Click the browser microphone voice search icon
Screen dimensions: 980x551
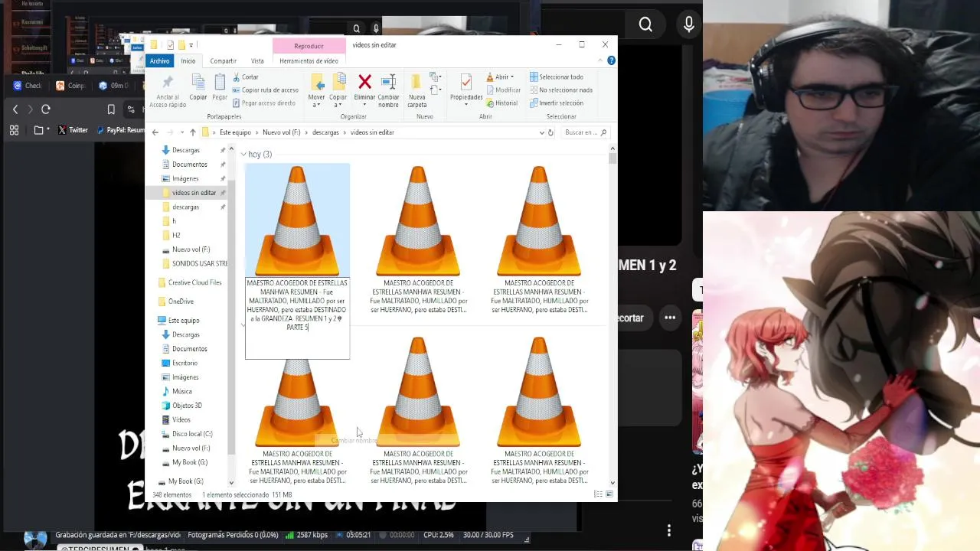click(689, 25)
